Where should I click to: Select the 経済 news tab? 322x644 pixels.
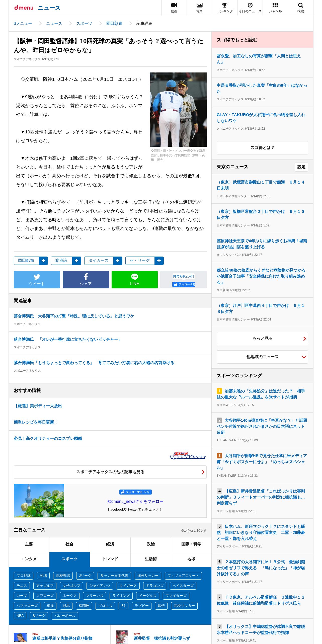click(x=110, y=544)
